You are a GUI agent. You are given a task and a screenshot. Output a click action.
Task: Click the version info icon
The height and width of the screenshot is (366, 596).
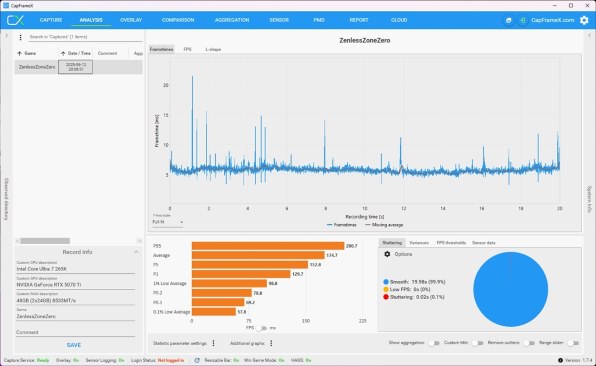[560, 360]
